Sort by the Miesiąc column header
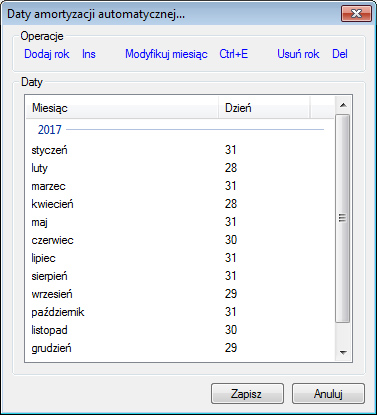Screen dimensions: 377x415 click(122, 108)
